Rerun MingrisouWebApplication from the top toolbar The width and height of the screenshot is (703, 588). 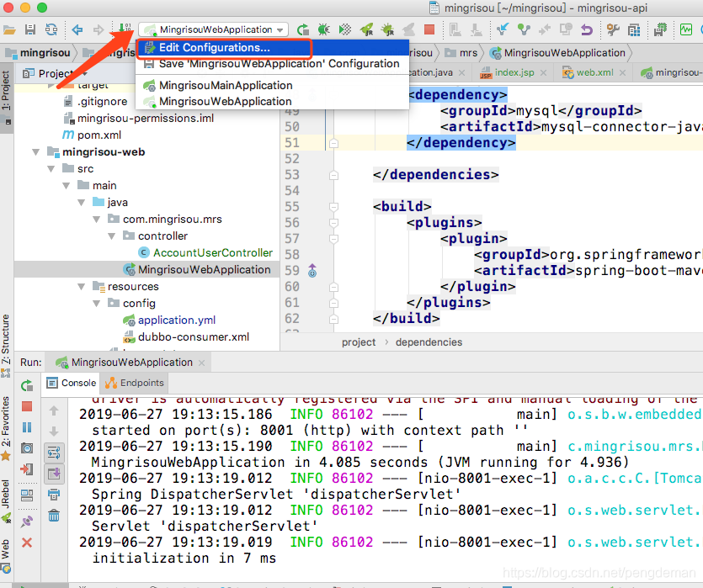click(303, 30)
